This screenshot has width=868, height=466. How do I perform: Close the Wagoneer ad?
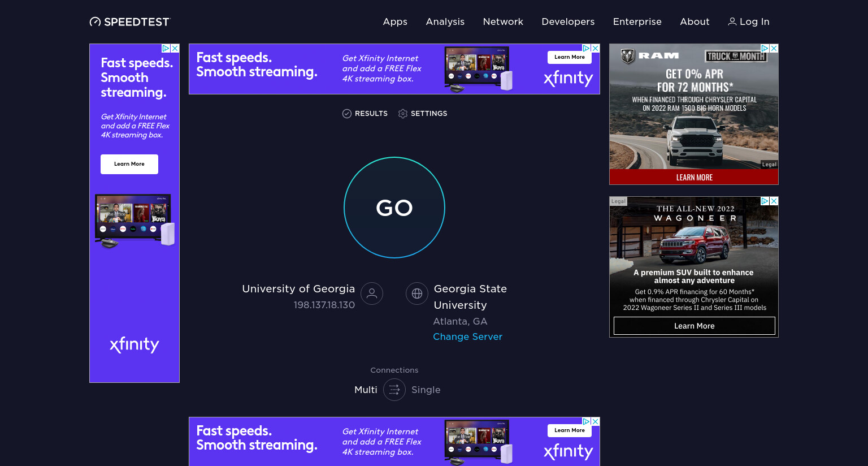click(x=774, y=201)
